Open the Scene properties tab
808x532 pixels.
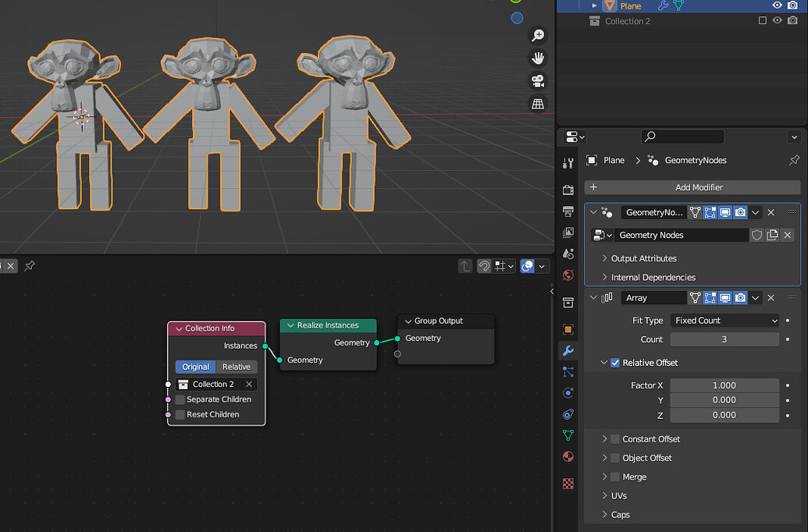[568, 254]
